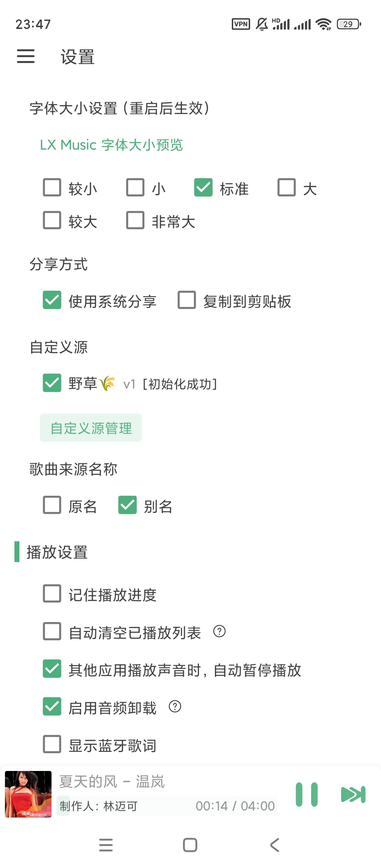Open the hamburger navigation menu

(26, 56)
